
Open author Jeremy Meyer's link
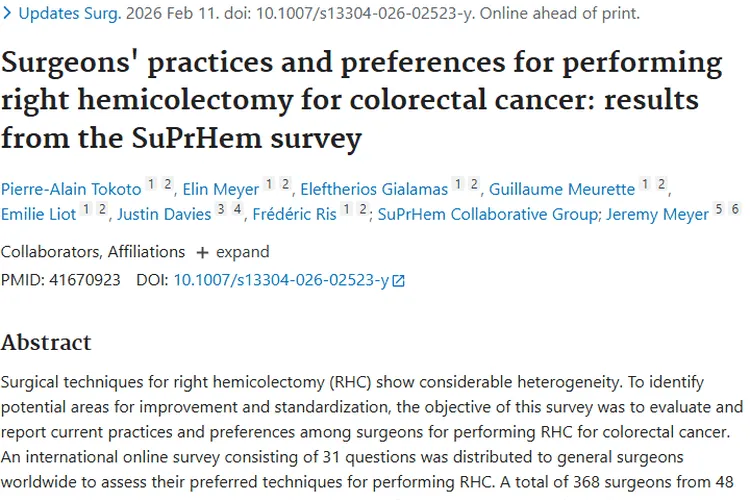coord(658,214)
